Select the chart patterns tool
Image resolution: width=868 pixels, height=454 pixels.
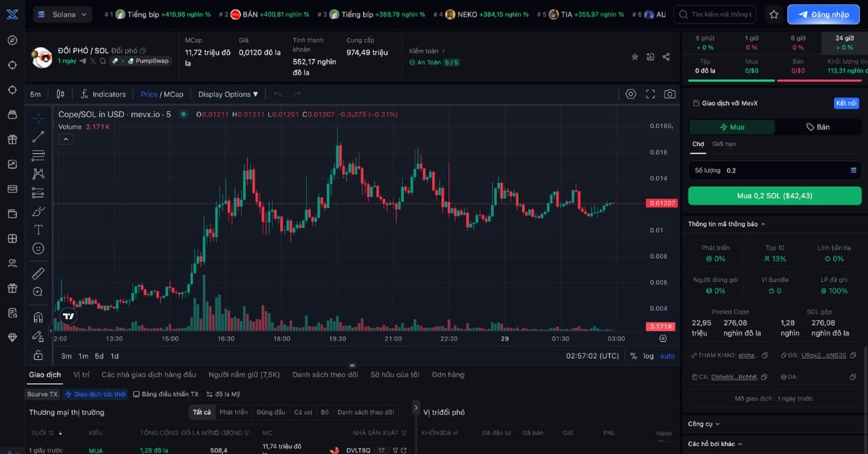[38, 174]
